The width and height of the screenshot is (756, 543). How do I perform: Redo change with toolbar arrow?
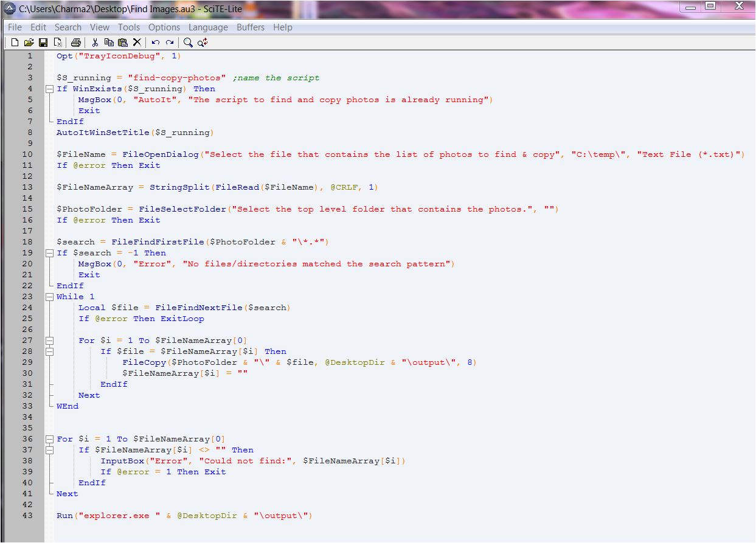[x=170, y=43]
